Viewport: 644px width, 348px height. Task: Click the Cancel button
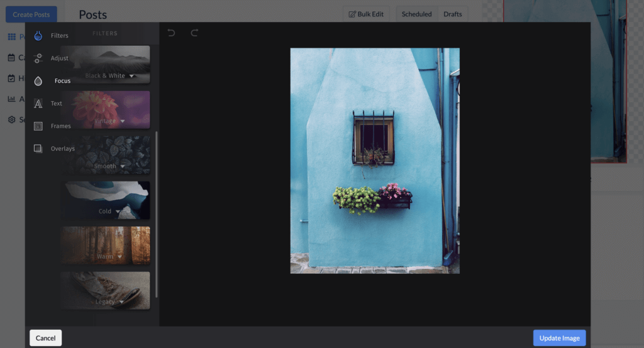point(45,338)
